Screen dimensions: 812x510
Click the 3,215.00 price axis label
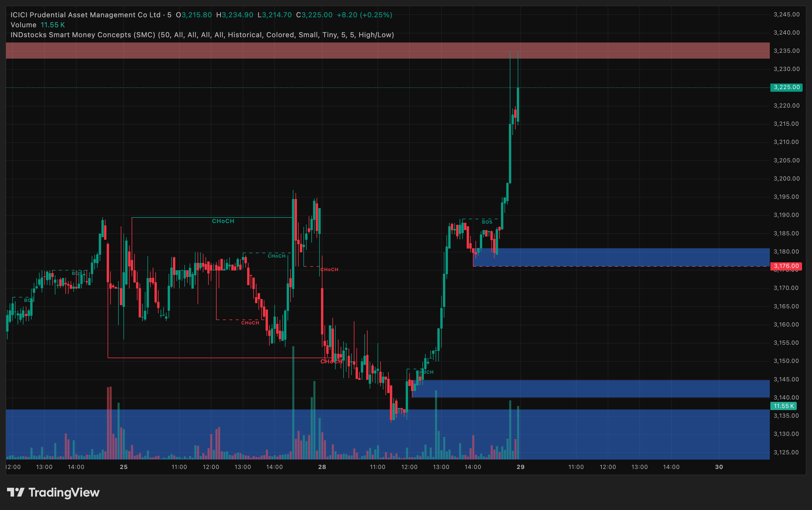click(786, 124)
